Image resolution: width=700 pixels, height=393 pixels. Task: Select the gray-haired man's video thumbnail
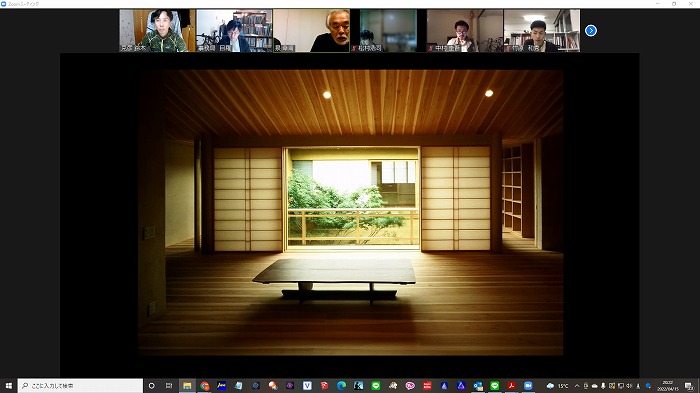tap(312, 30)
